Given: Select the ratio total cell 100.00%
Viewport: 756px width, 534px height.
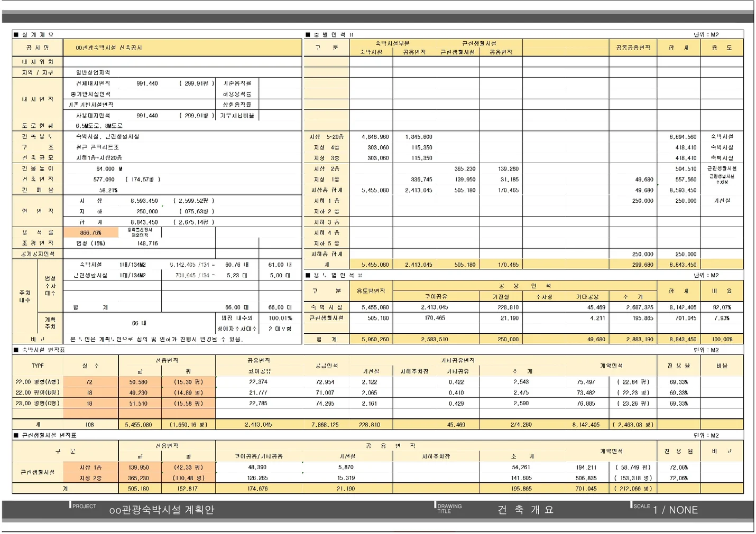Looking at the screenshot, I should tap(722, 340).
